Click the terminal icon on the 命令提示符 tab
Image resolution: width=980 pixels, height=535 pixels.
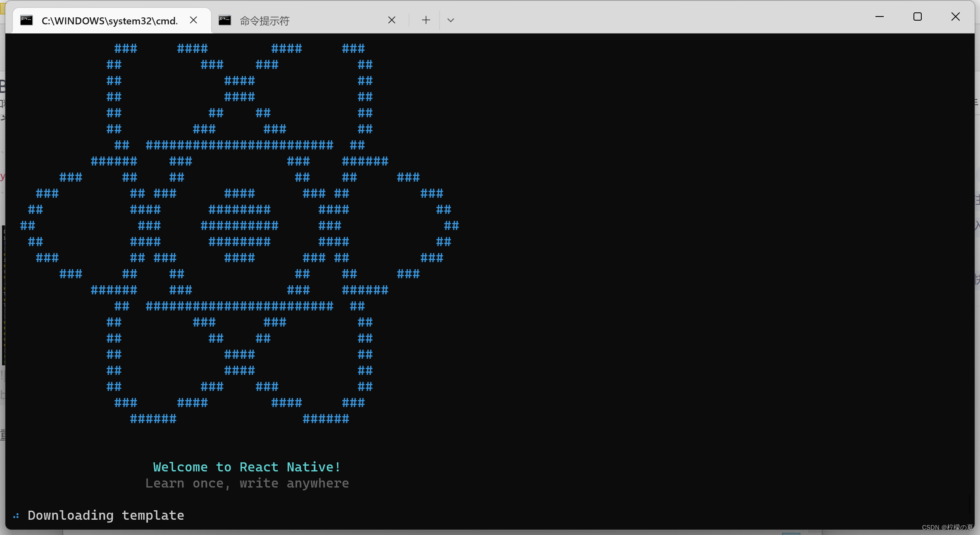225,20
